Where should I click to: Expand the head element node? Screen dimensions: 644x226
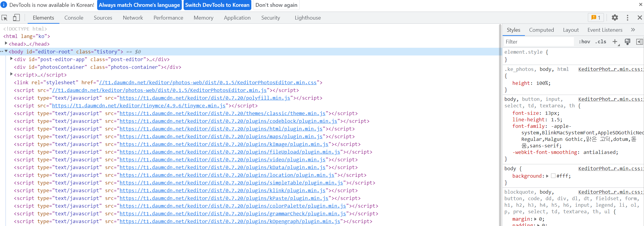(x=6, y=43)
